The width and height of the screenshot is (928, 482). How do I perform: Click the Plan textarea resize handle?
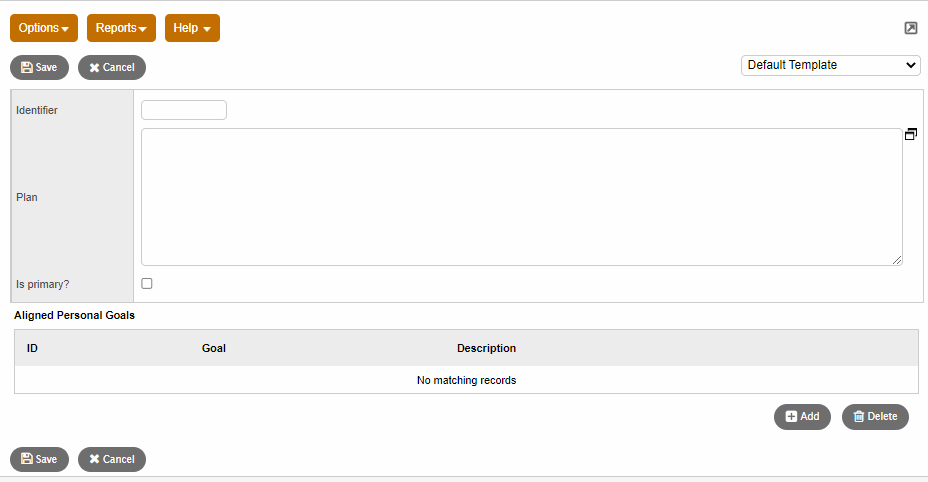pyautogui.click(x=897, y=260)
